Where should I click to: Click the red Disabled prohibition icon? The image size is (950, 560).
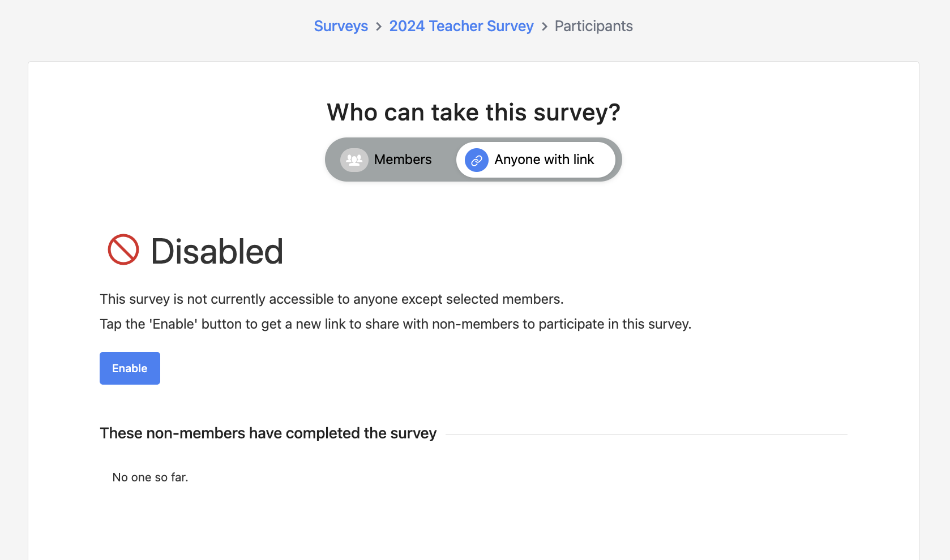pos(123,249)
